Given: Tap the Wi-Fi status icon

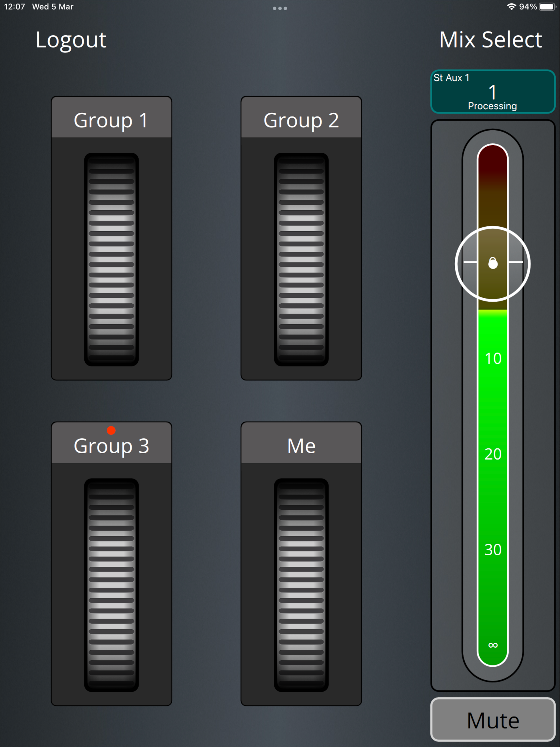Looking at the screenshot, I should coord(511,7).
